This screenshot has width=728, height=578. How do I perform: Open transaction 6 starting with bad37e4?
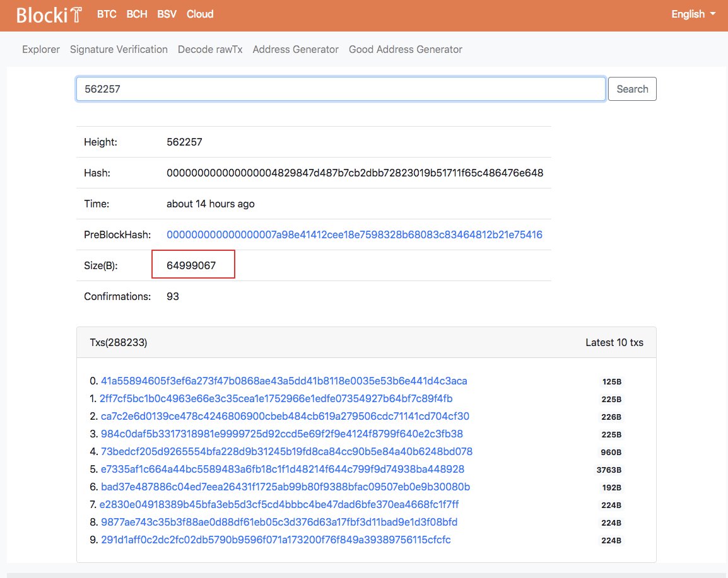tap(284, 487)
